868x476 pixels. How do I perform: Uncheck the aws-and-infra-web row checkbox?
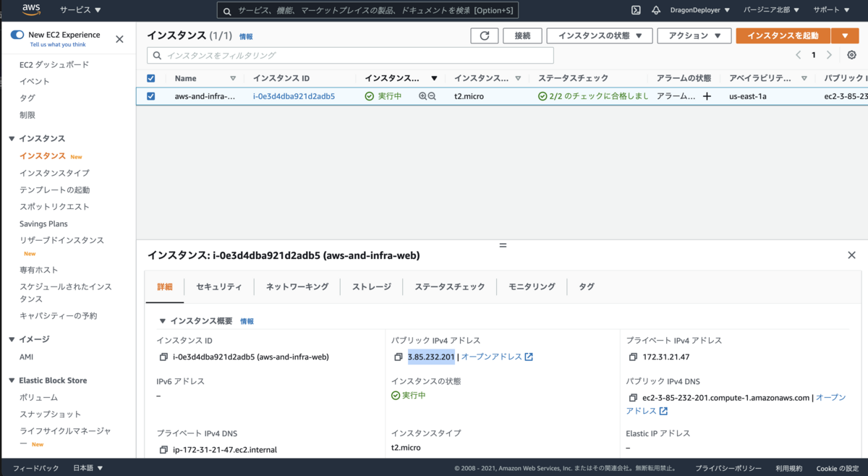pyautogui.click(x=150, y=96)
